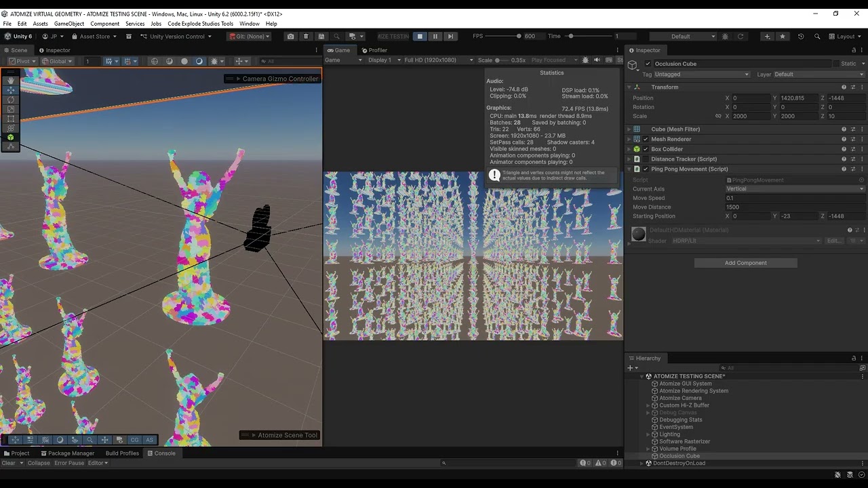Pause the running game
This screenshot has width=868, height=488.
pyautogui.click(x=435, y=37)
